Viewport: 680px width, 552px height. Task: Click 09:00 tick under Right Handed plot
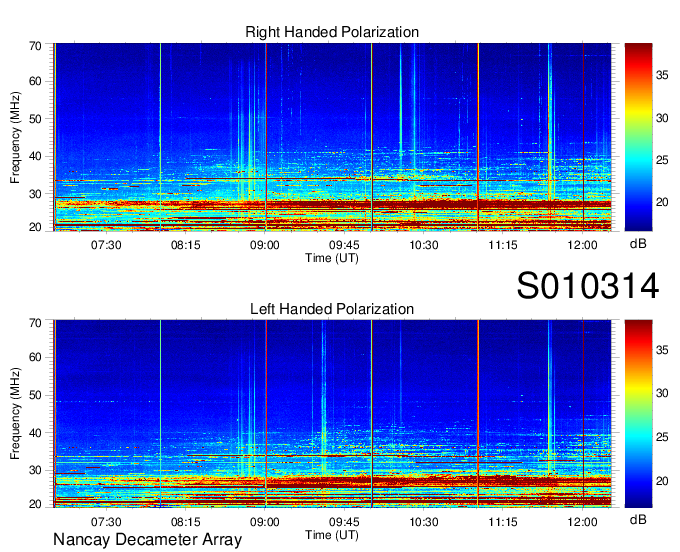265,245
